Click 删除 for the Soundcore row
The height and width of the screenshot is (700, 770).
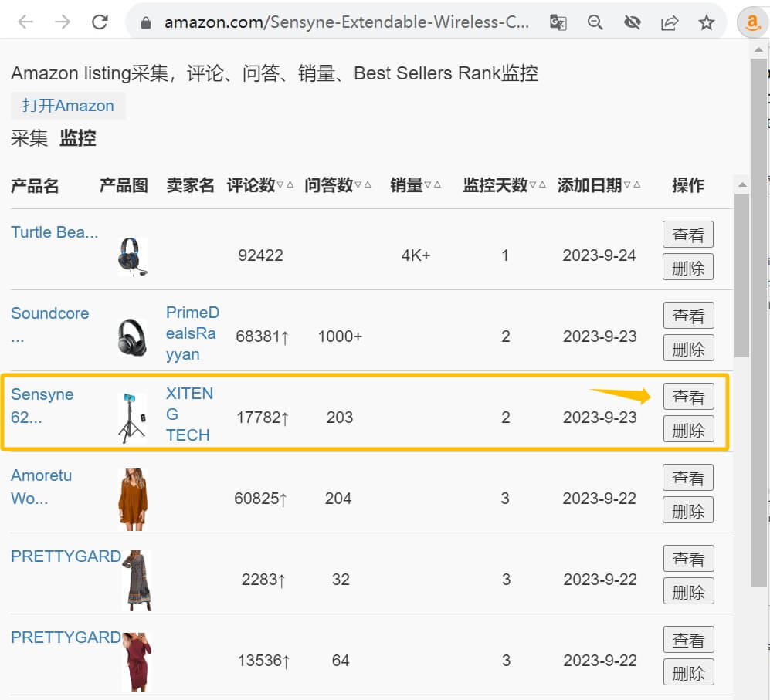pyautogui.click(x=688, y=348)
